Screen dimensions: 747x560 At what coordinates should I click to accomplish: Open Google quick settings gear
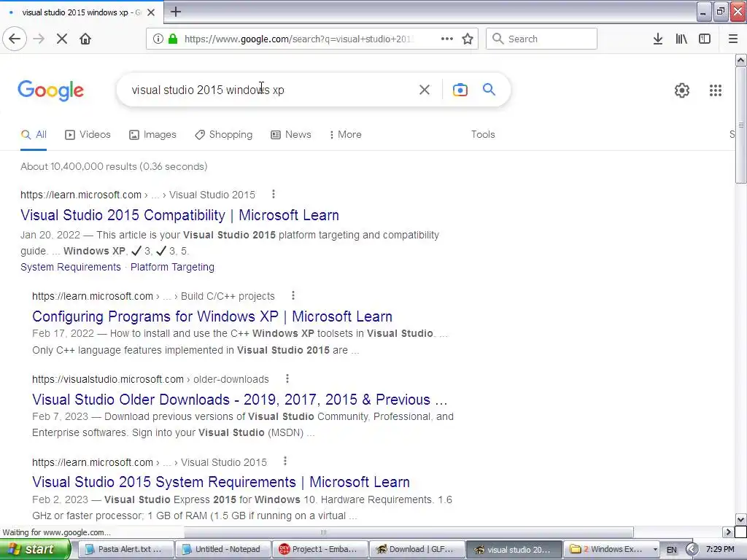pos(682,90)
